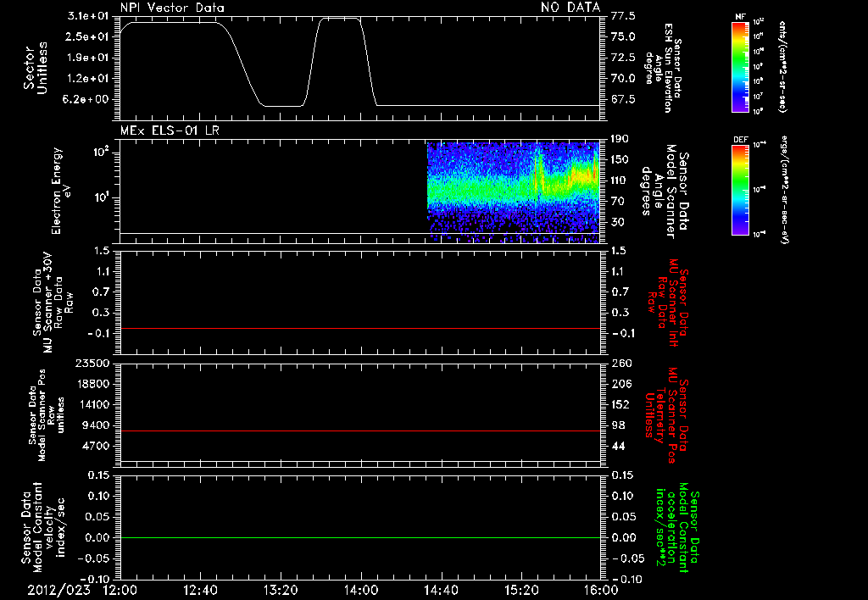868x600 pixels.
Task: Click the electron energy spectrogram region
Action: pos(513,192)
